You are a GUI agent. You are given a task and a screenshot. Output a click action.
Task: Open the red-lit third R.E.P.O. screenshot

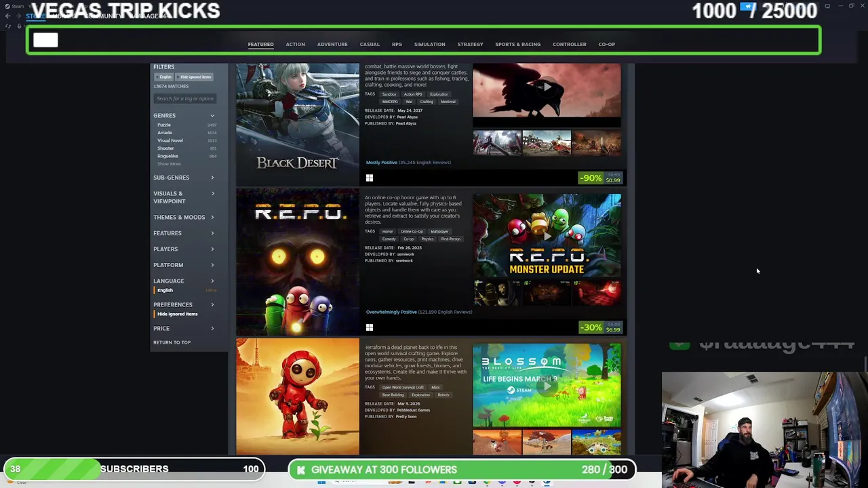pos(596,293)
